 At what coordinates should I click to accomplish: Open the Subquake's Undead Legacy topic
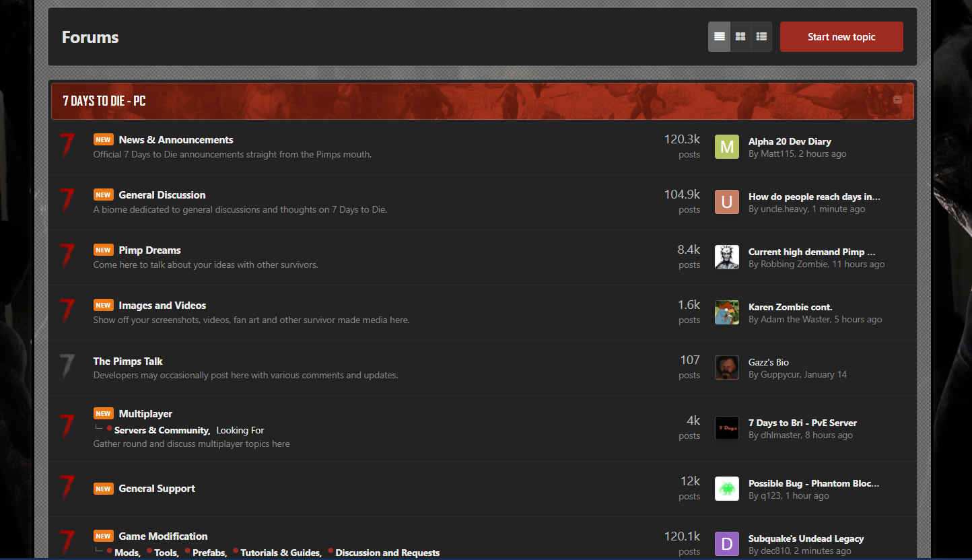[806, 538]
